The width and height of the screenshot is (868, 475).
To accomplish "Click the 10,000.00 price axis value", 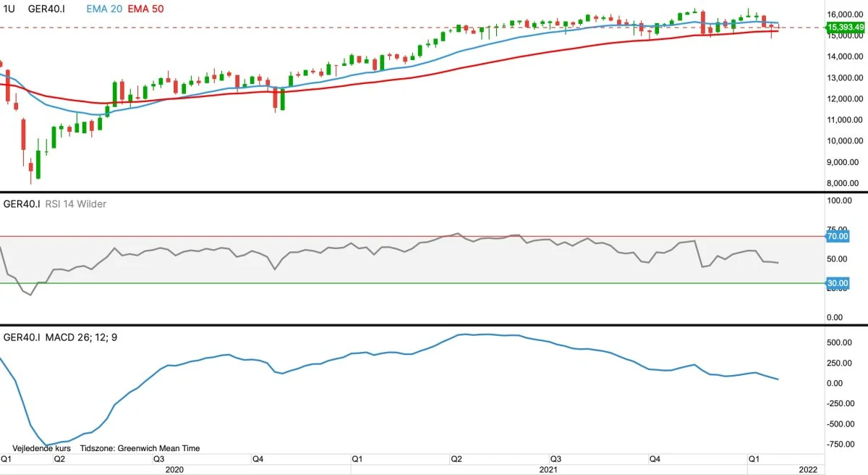I will point(846,141).
